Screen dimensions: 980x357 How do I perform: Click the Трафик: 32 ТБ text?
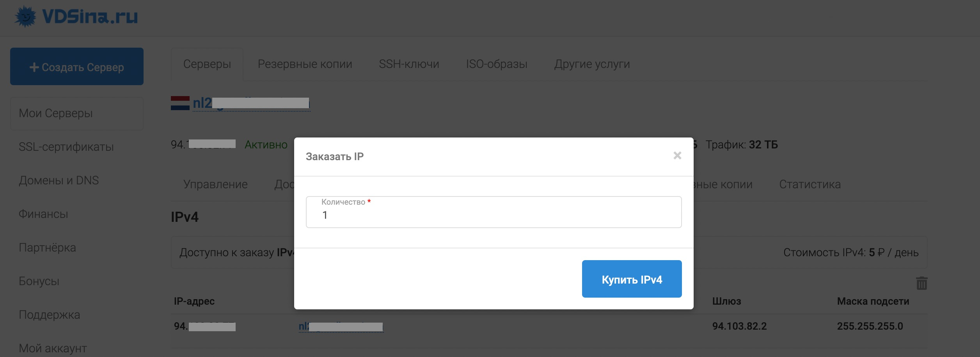(x=742, y=145)
